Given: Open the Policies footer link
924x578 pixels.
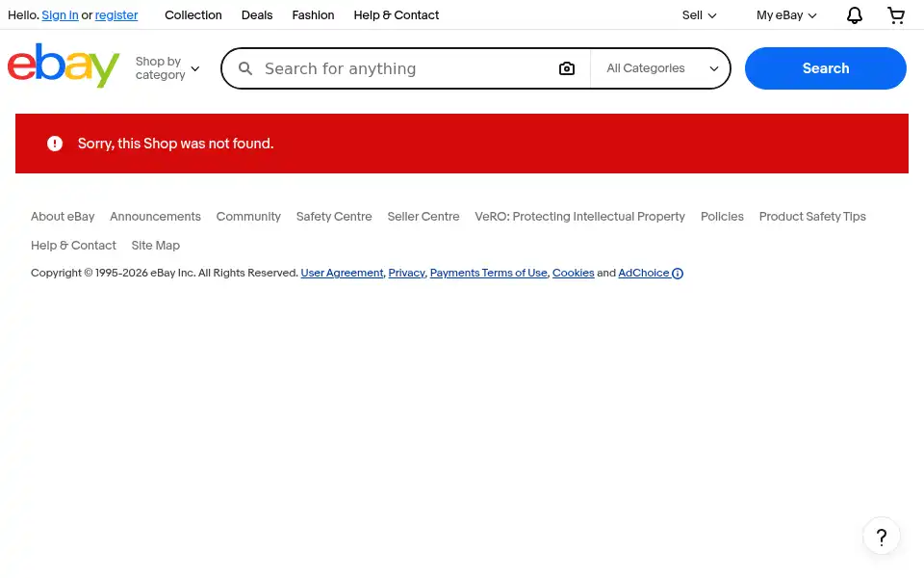Looking at the screenshot, I should point(722,217).
